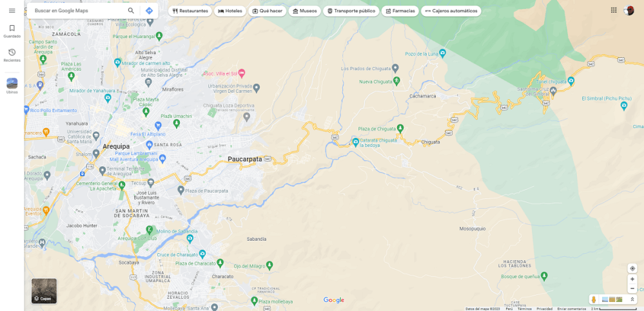Open the hamburger main menu
Viewport: 644px width, 311px height.
(12, 11)
